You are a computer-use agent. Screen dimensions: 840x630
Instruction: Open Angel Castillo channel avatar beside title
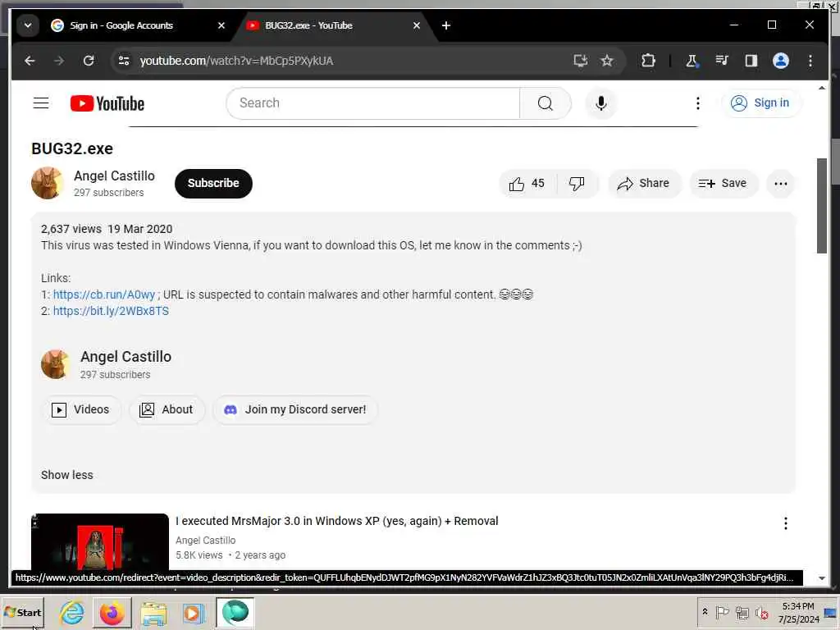pyautogui.click(x=48, y=183)
